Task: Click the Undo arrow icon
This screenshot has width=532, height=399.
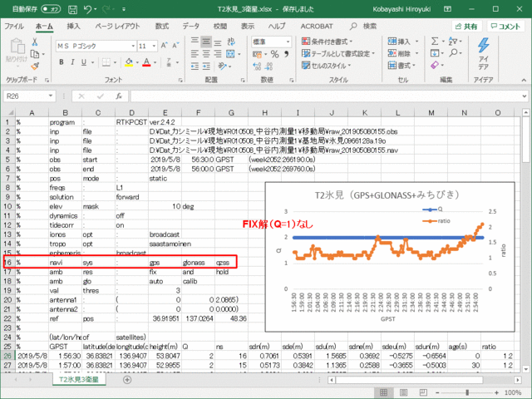Action: click(x=87, y=9)
